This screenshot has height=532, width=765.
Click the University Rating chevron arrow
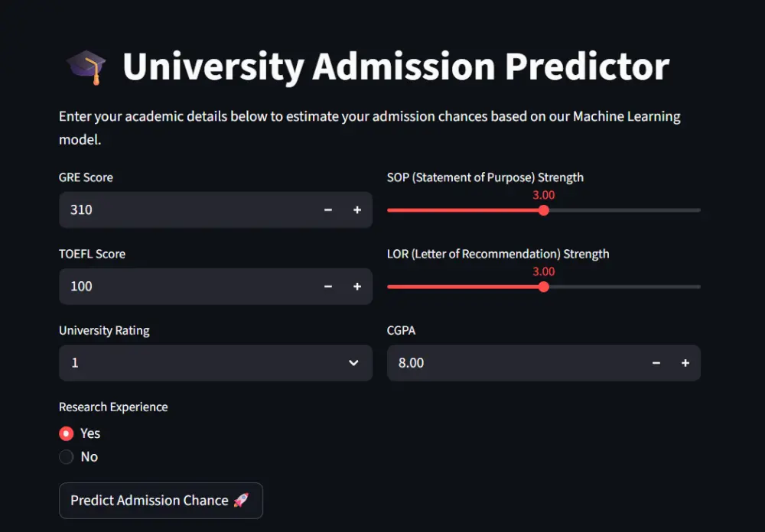353,363
